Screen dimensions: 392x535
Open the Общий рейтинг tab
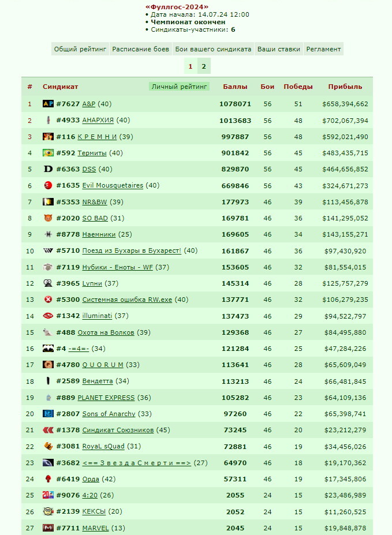80,49
